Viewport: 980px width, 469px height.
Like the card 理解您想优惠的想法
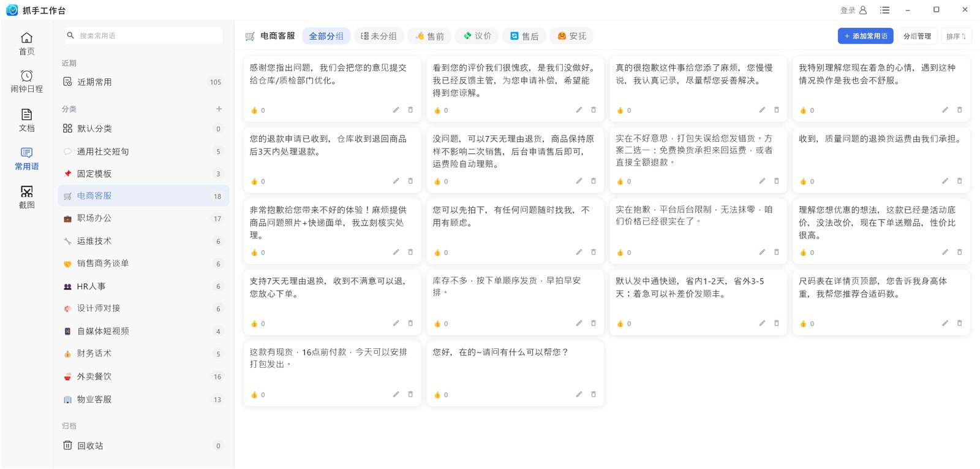pos(804,253)
